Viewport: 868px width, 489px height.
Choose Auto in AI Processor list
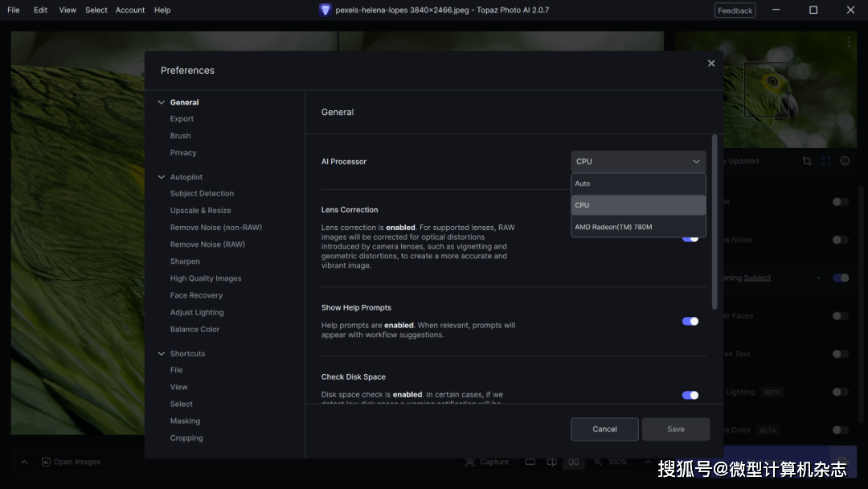(638, 183)
